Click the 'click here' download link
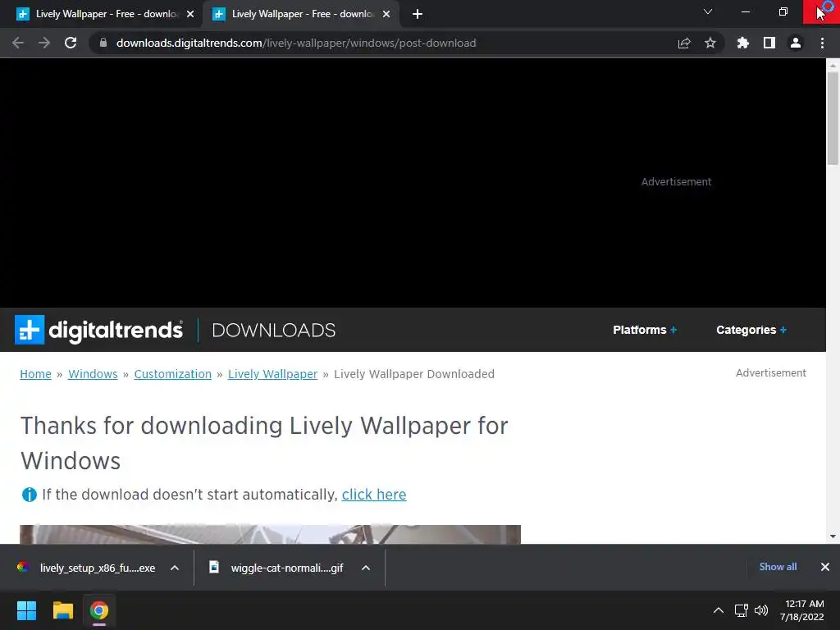This screenshot has width=840, height=630. pos(374,495)
